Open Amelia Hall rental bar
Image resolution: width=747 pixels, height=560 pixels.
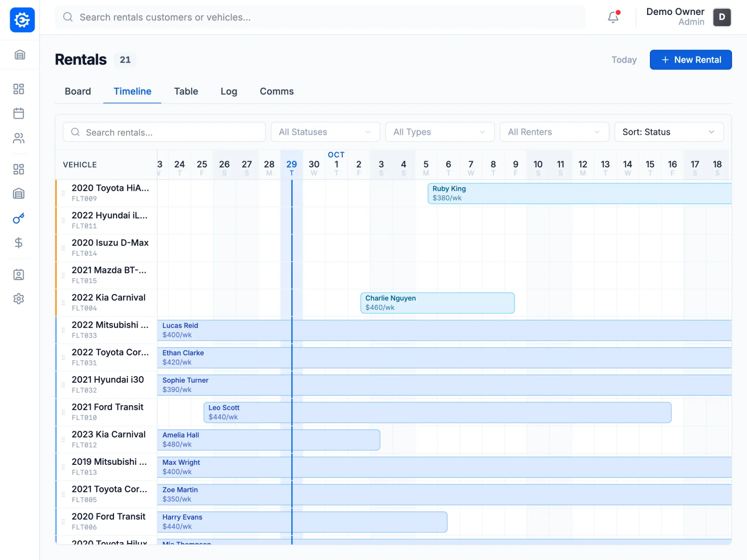(268, 440)
